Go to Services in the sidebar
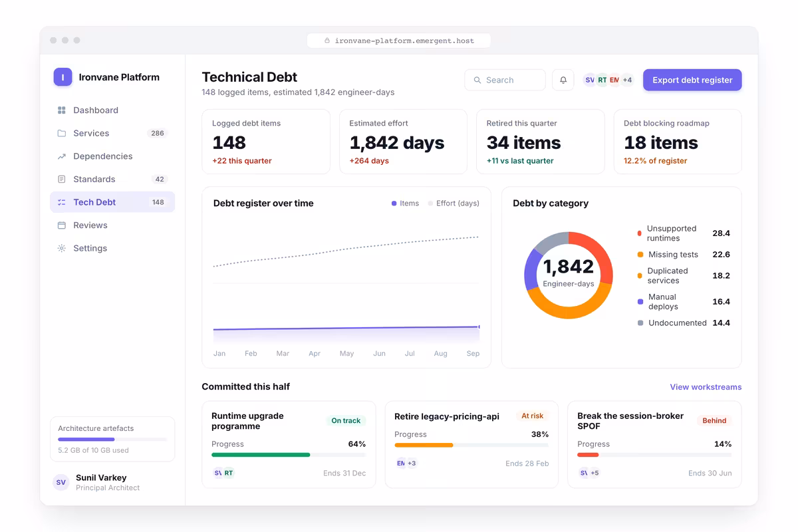The image size is (798, 532). [112, 133]
